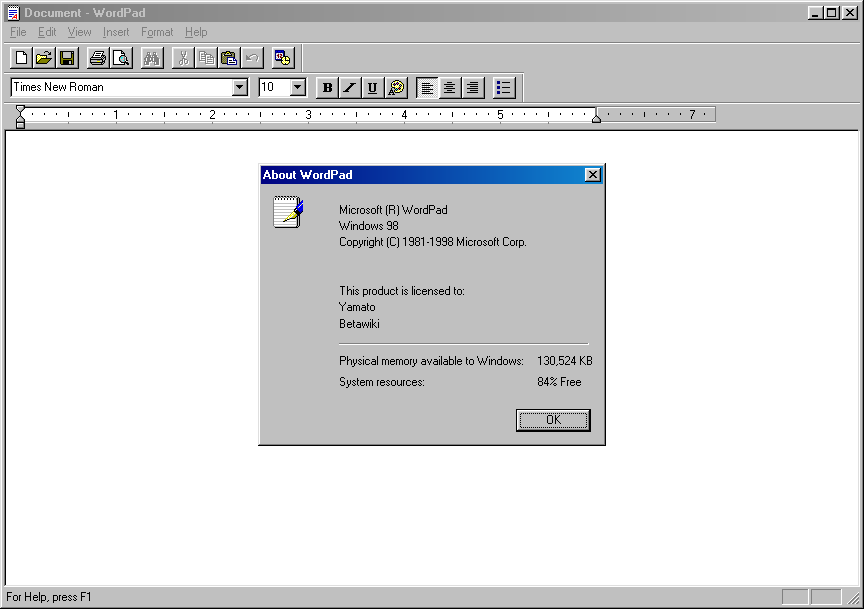Minimize the WordPad window
Viewport: 864px width, 609px height.
(x=816, y=12)
